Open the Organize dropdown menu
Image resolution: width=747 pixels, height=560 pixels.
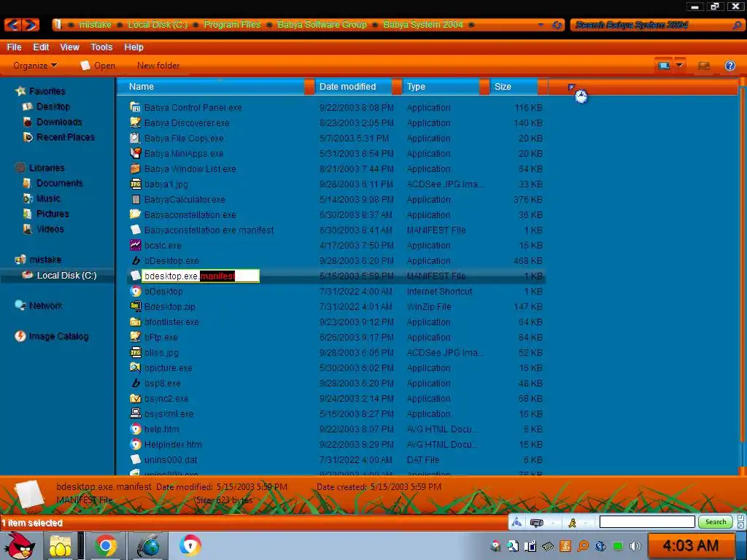tap(35, 66)
